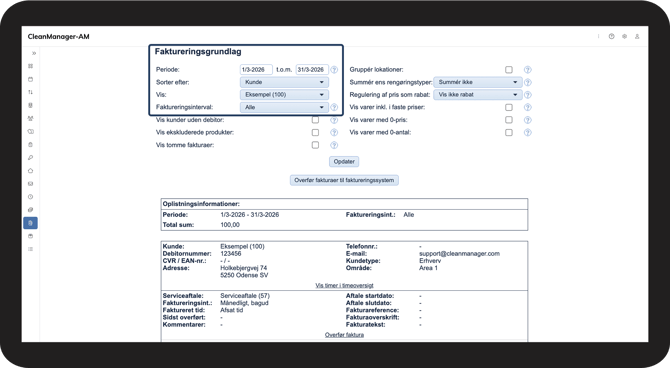Show help for Vis ekskluderede produkter
Image resolution: width=670 pixels, height=368 pixels.
[x=334, y=132]
